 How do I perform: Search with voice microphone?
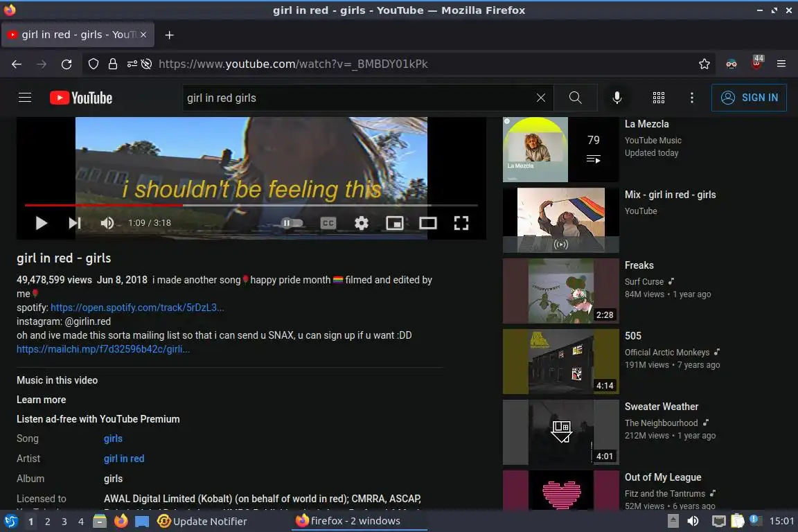(617, 98)
